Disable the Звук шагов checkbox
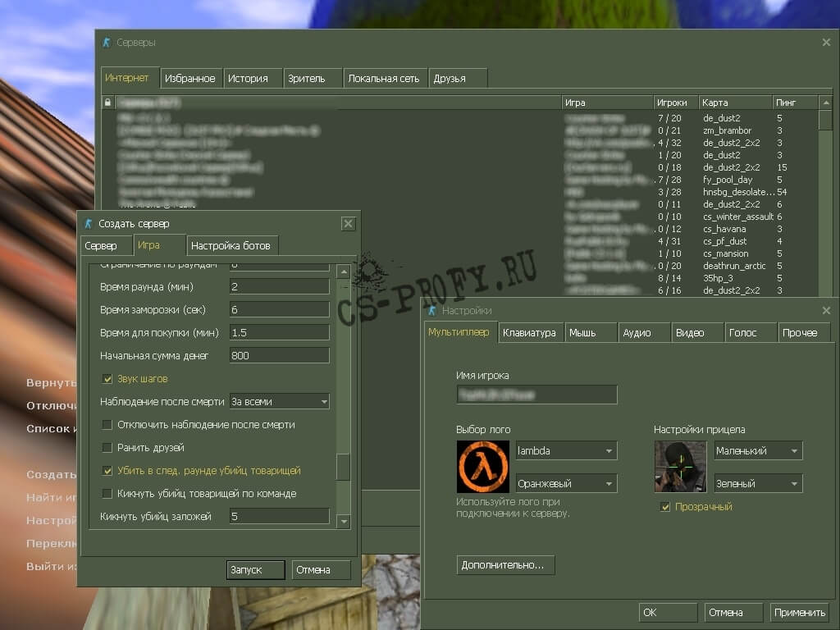Image resolution: width=840 pixels, height=630 pixels. pyautogui.click(x=107, y=379)
